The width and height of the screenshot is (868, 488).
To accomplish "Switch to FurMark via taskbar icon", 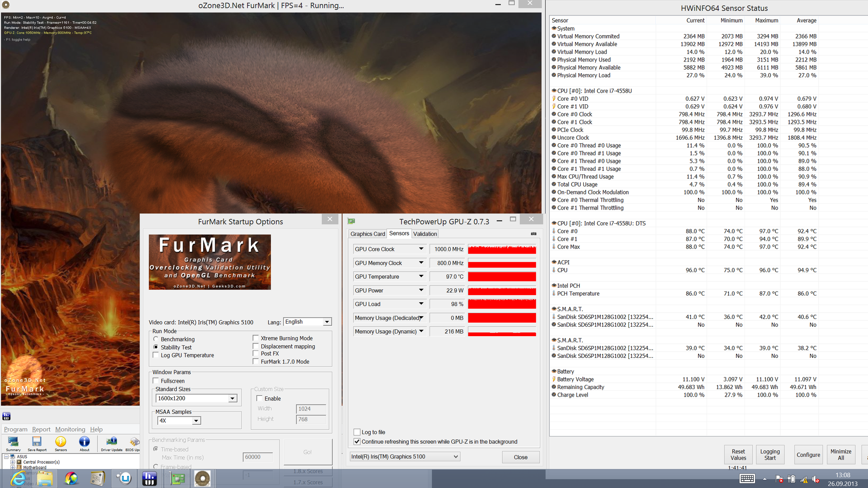I will point(203,478).
